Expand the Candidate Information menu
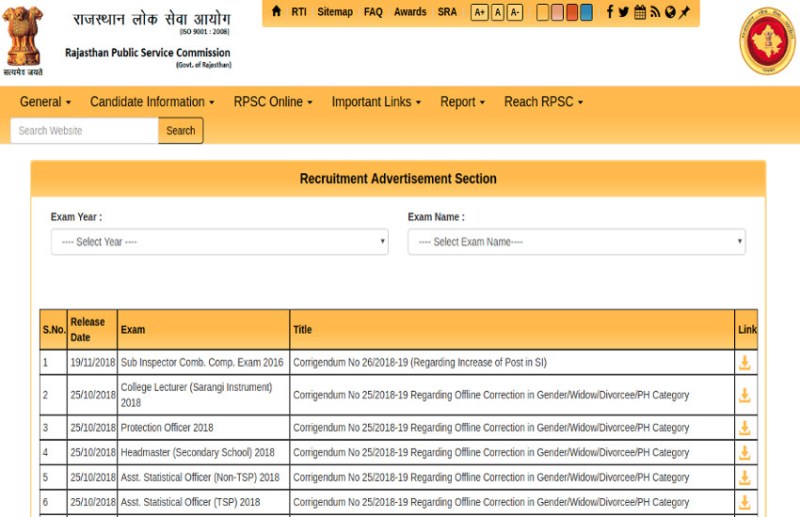This screenshot has height=517, width=800. (x=152, y=102)
